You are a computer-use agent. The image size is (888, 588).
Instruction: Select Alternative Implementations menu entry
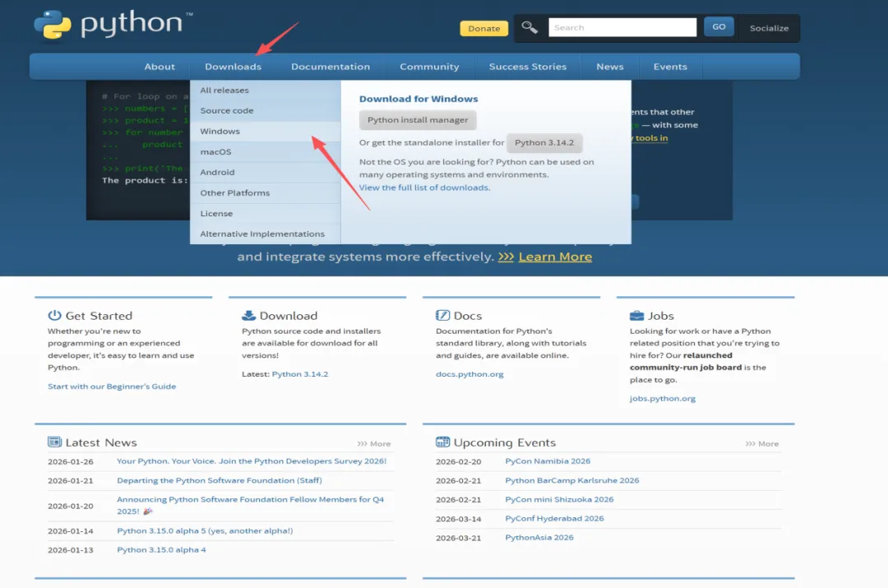pos(265,234)
